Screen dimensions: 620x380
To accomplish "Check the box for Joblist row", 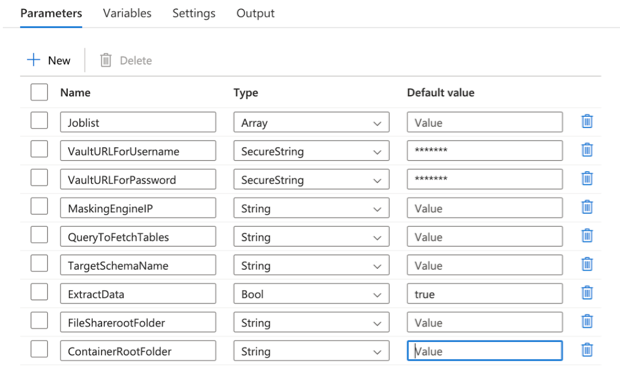I will [x=39, y=120].
